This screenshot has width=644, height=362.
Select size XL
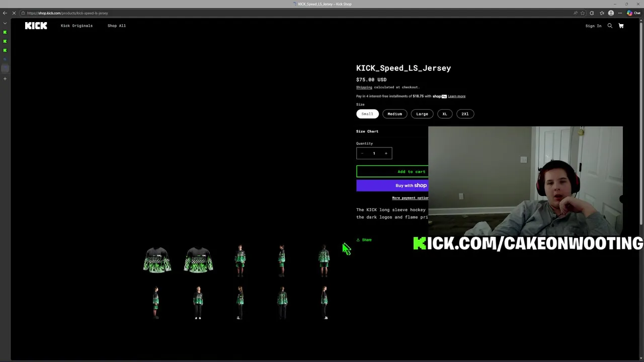(445, 114)
